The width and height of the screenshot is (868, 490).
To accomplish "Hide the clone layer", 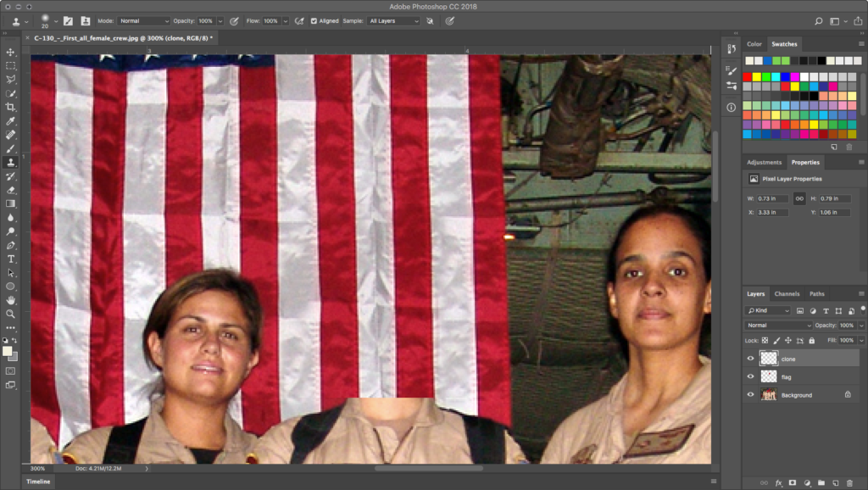I will click(750, 359).
